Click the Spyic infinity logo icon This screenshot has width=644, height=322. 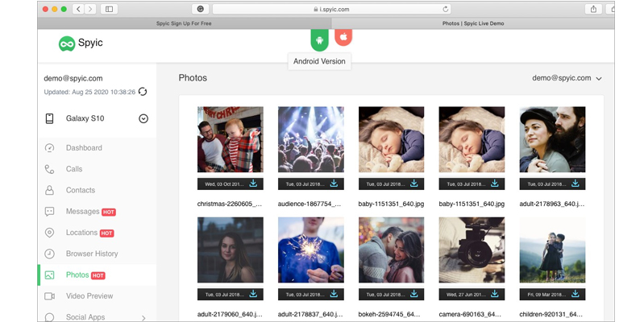[67, 43]
